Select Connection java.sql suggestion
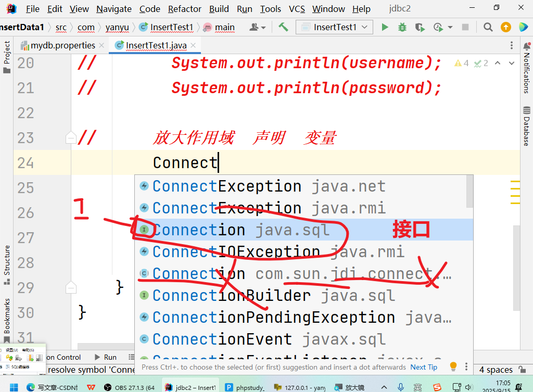 (304, 230)
